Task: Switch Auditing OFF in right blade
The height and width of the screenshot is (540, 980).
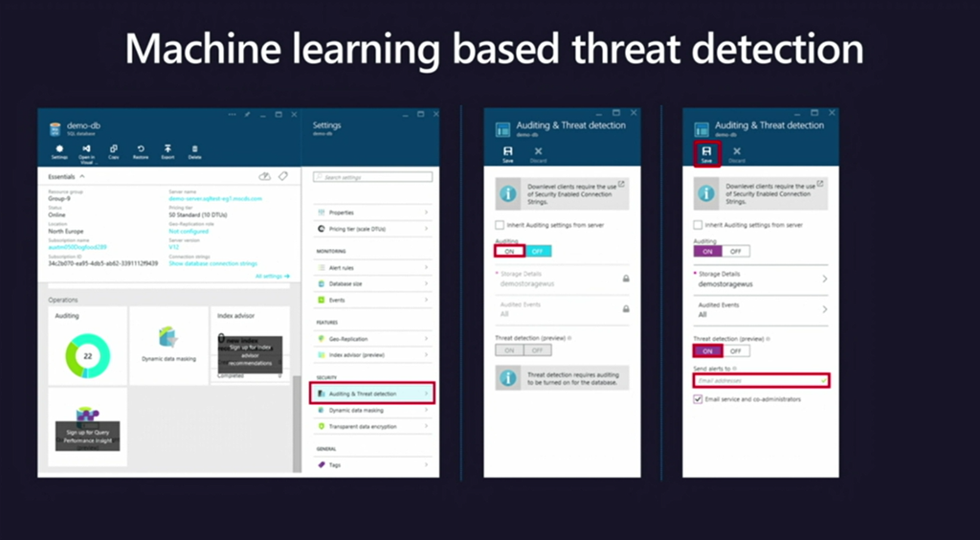Action: pos(736,251)
